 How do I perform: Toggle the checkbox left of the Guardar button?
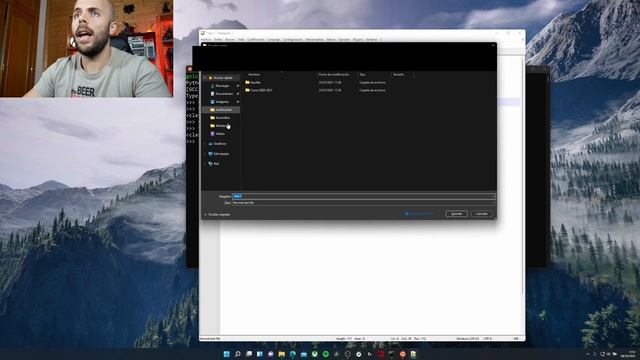point(407,213)
